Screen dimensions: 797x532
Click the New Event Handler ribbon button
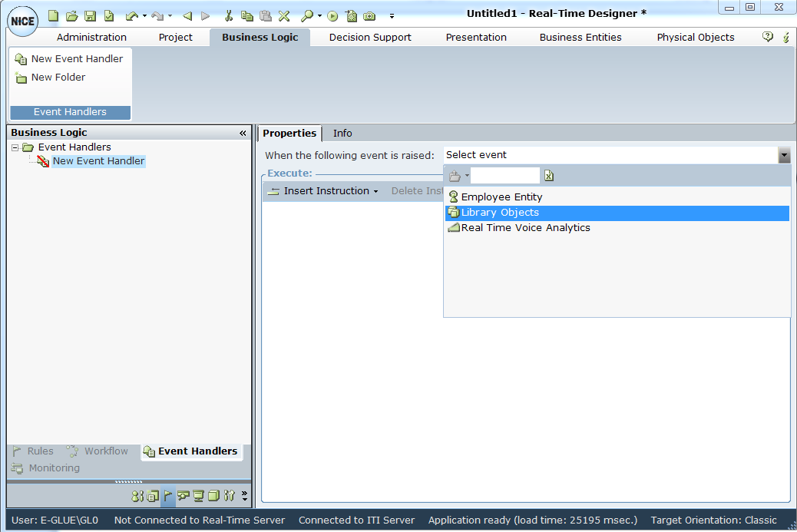pyautogui.click(x=69, y=59)
